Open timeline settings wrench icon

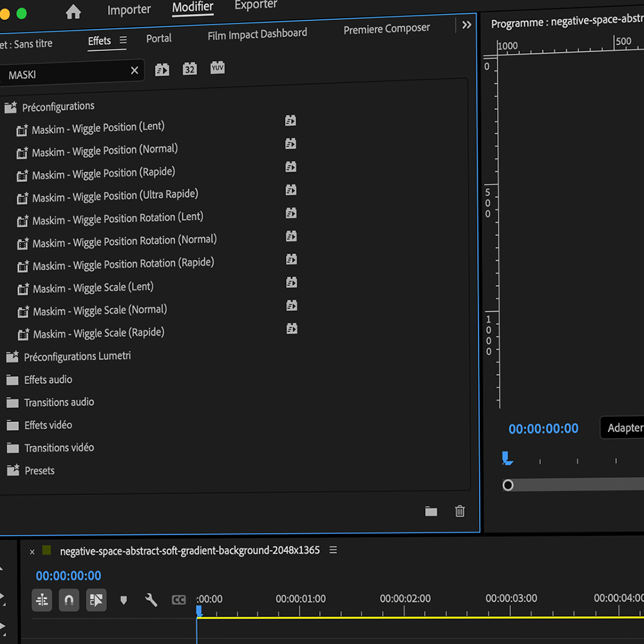(151, 600)
